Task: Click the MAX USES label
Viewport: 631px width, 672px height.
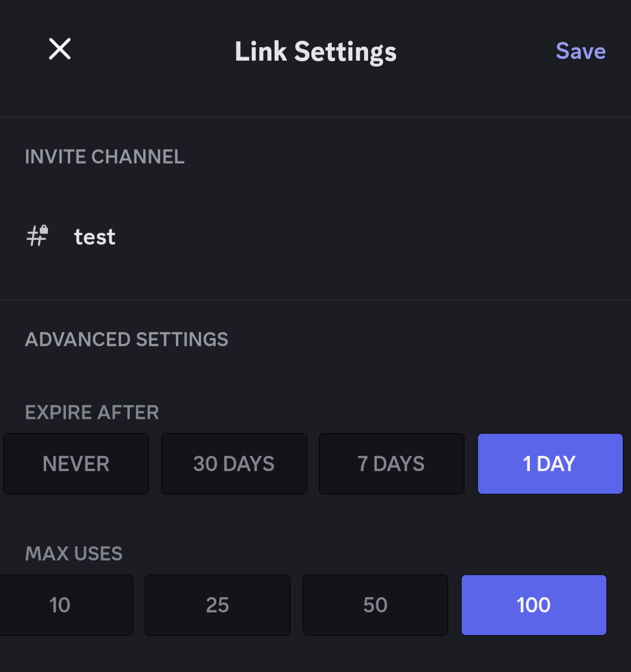Action: [x=74, y=554]
